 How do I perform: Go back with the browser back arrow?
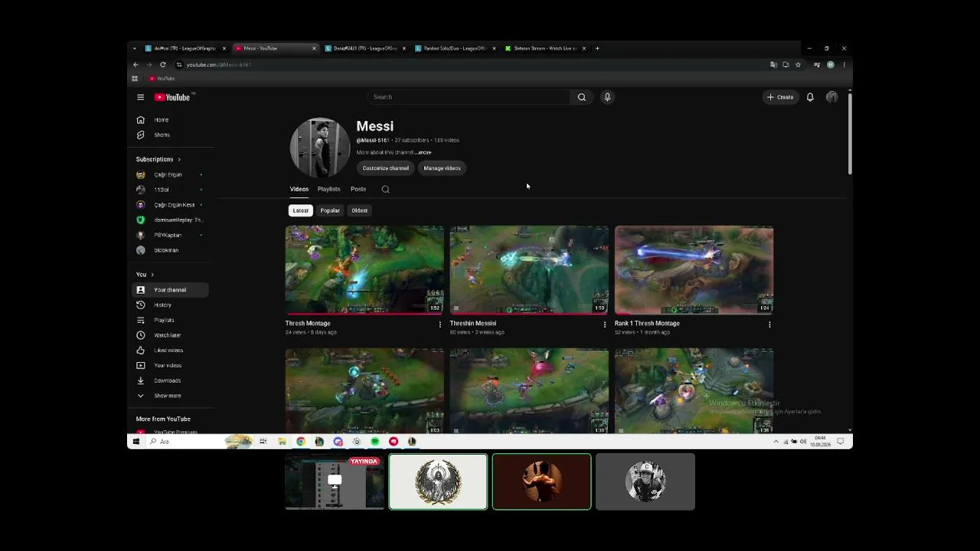coord(136,65)
